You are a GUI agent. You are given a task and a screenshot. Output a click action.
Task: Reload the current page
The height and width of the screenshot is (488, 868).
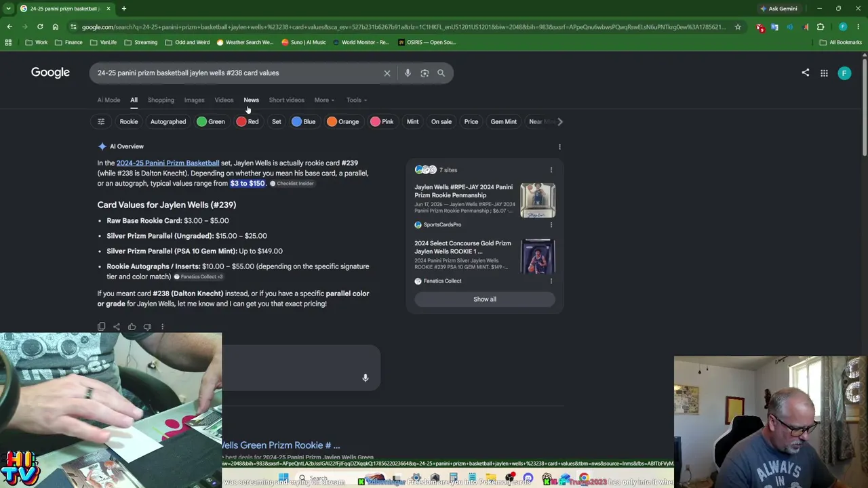tap(40, 27)
